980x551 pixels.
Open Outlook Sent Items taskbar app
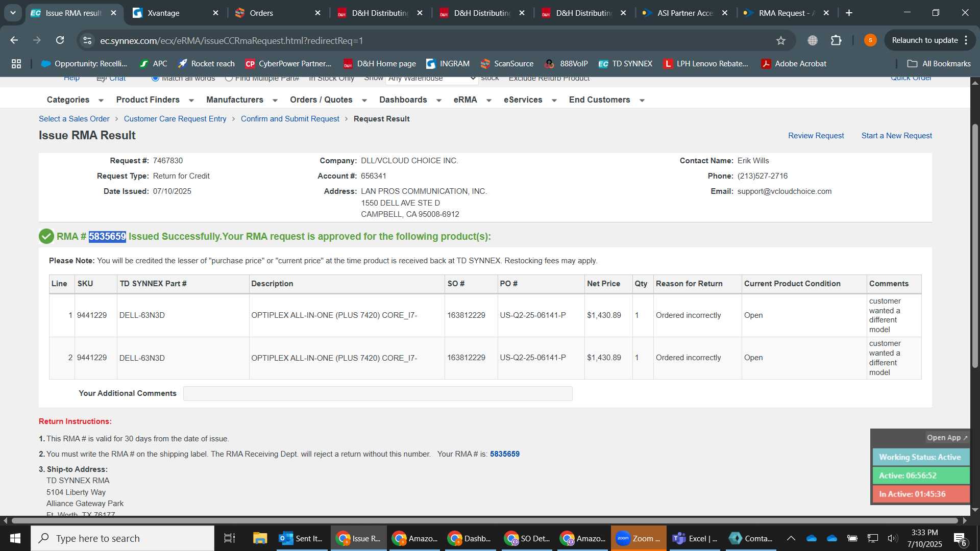click(301, 538)
